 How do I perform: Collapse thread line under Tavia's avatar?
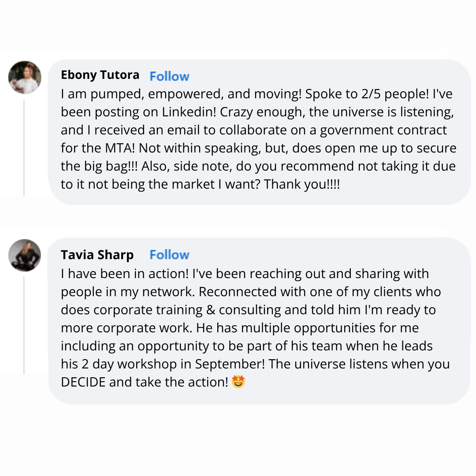click(x=24, y=325)
